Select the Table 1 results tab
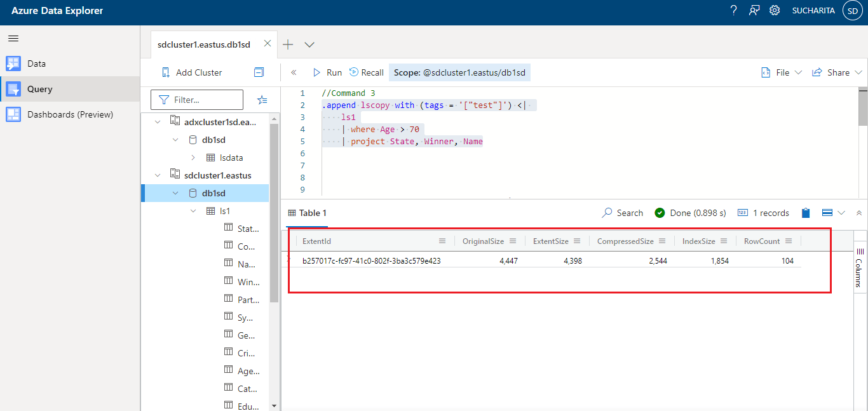 (308, 213)
